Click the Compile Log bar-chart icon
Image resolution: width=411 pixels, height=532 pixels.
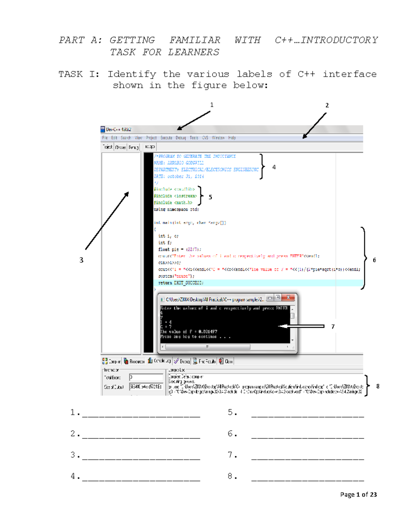click(149, 361)
